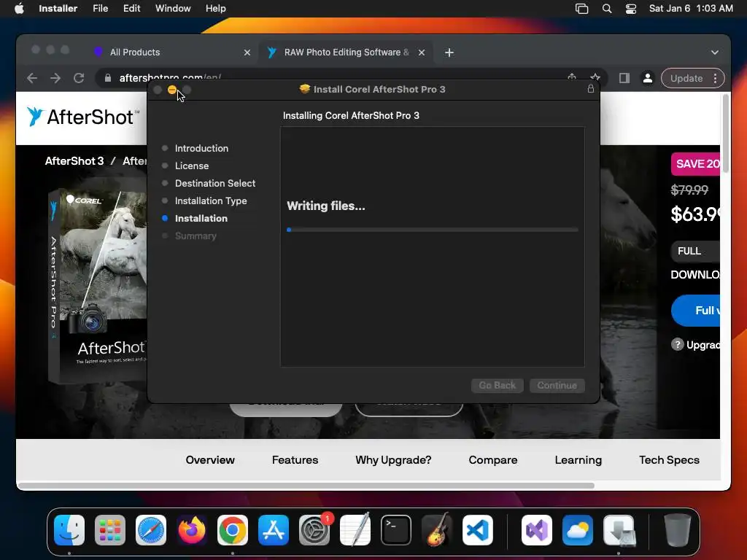
Task: Click the Full version download button
Action: [695, 311]
